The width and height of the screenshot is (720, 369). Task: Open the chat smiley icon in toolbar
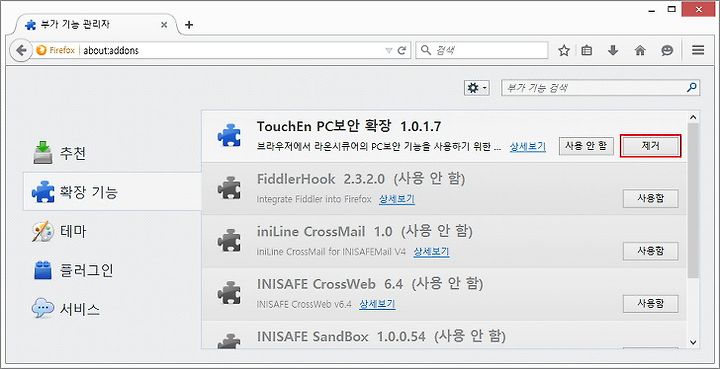pyautogui.click(x=667, y=50)
